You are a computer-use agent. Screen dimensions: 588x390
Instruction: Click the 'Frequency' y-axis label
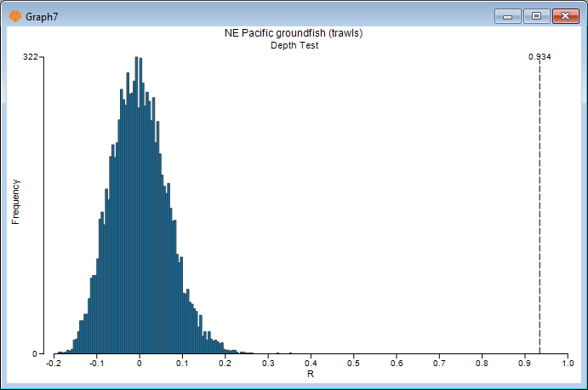point(15,202)
